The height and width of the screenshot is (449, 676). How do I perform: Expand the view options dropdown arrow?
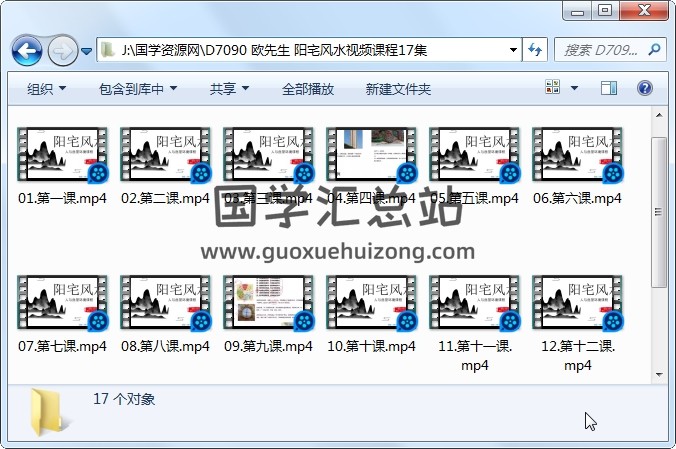tap(574, 88)
